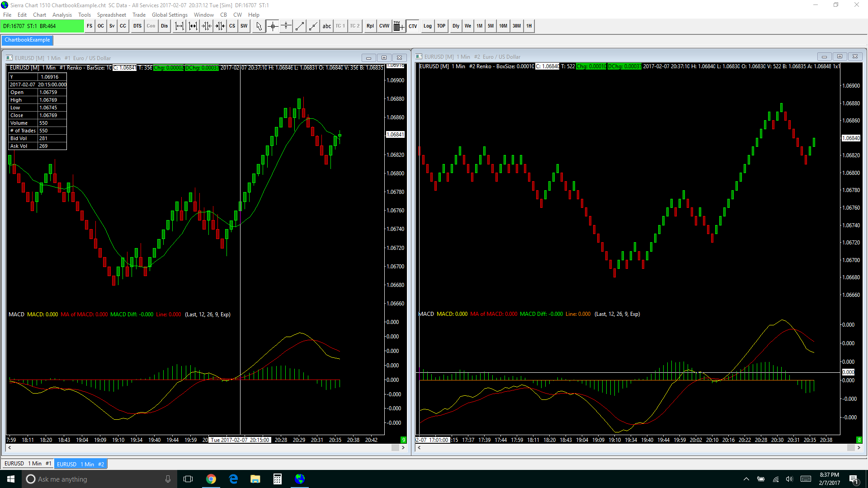The image size is (868, 488).
Task: Open Calculator from the taskbar
Action: click(278, 479)
